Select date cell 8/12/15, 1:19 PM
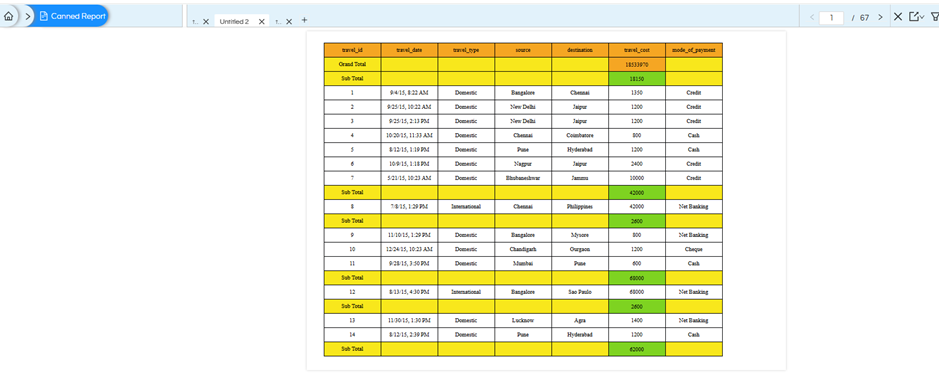Image resolution: width=939 pixels, height=386 pixels. pos(409,150)
